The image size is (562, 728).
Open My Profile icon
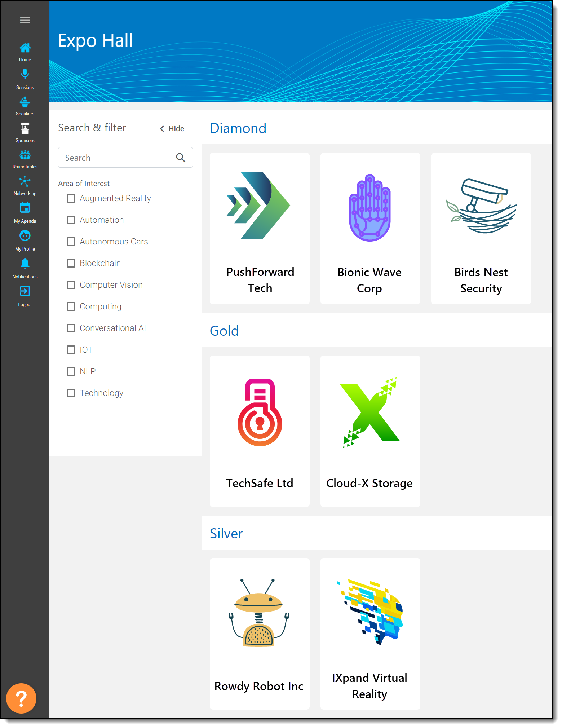tap(25, 236)
